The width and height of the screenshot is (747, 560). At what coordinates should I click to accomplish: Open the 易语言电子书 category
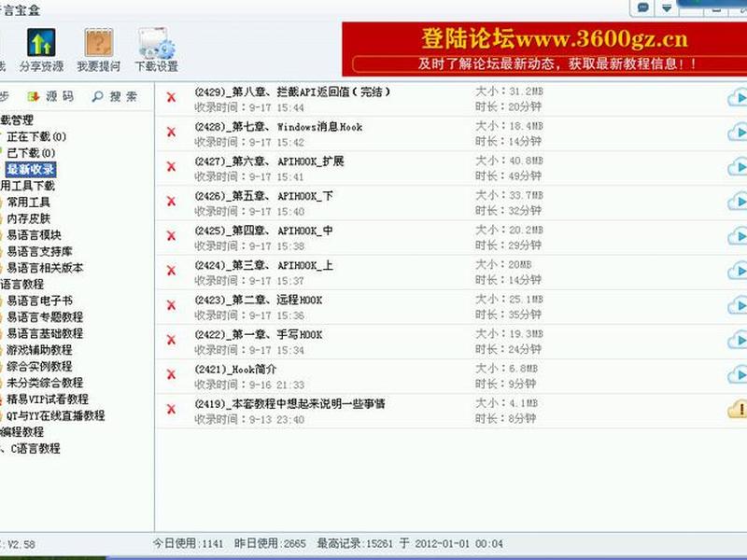[39, 301]
